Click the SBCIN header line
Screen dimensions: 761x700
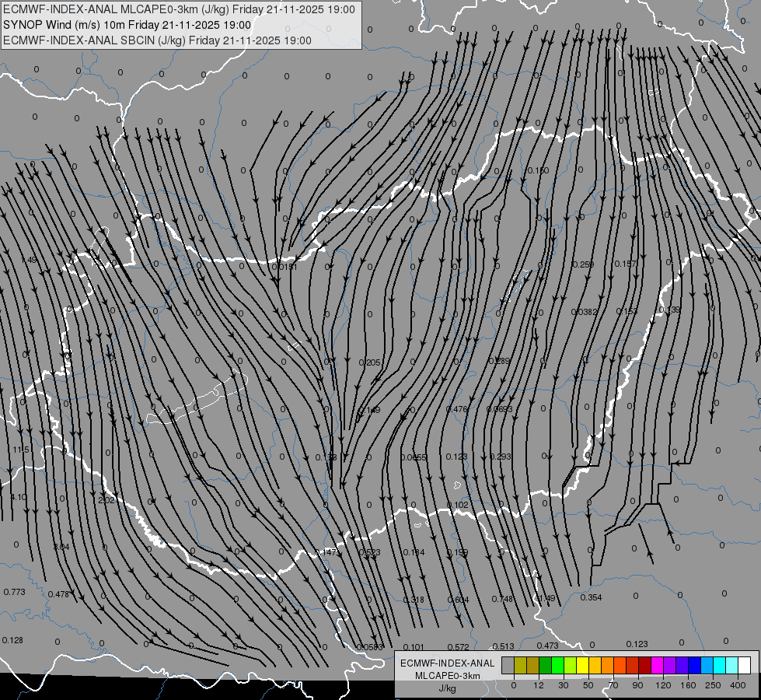(x=157, y=40)
